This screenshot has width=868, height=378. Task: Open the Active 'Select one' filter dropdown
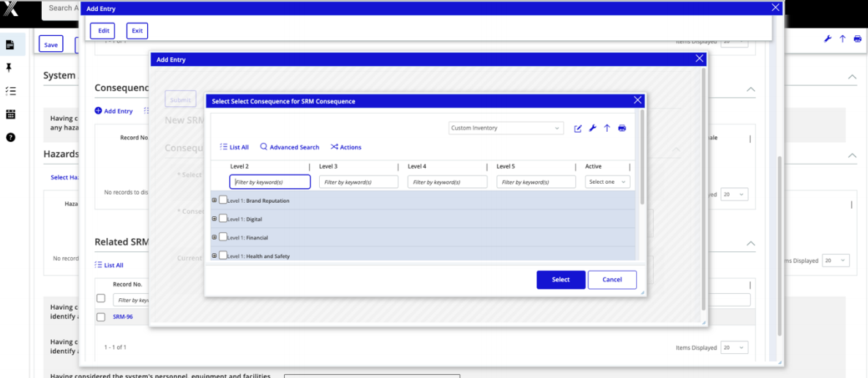tap(607, 182)
